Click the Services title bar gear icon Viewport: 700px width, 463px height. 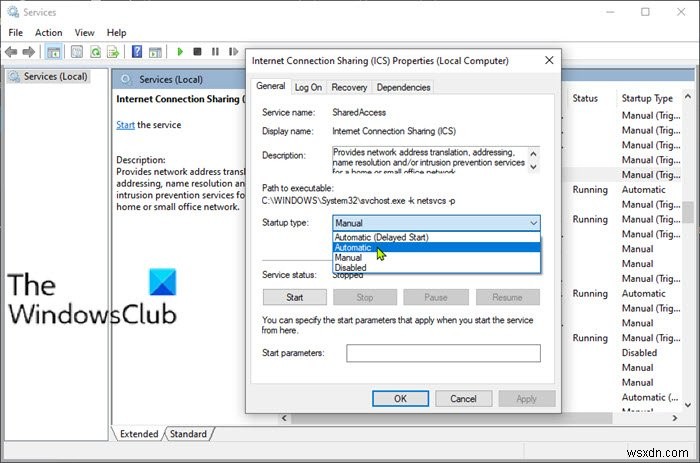click(x=13, y=12)
